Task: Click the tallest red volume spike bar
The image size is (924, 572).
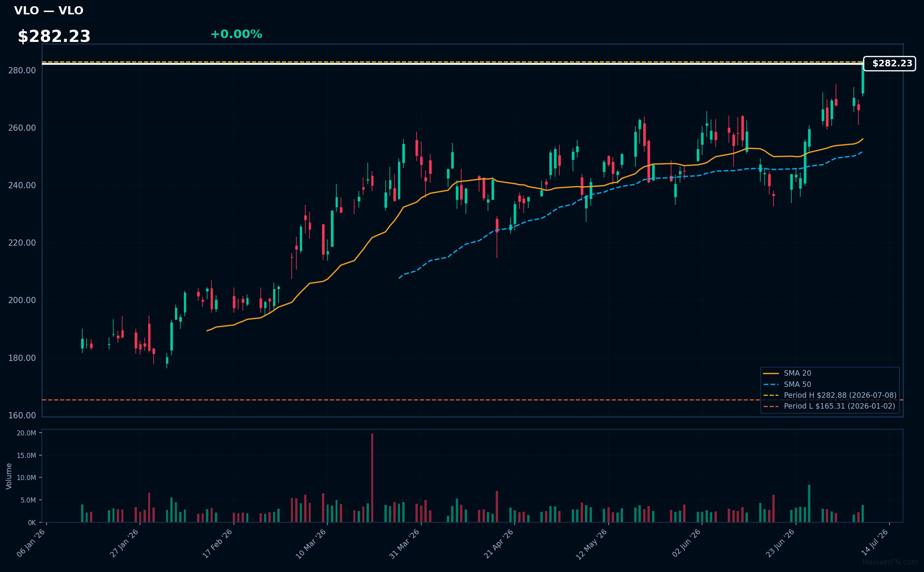Action: pyautogui.click(x=372, y=478)
